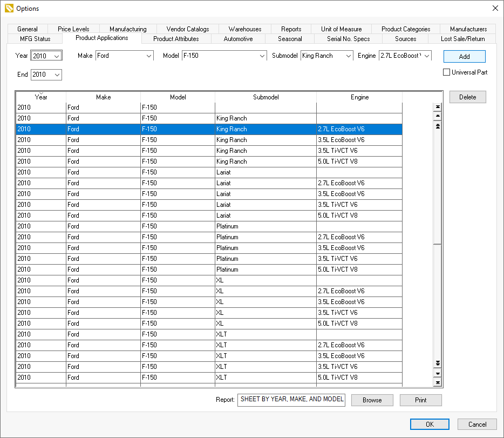Click Browse to choose a report
The height and width of the screenshot is (438, 504).
(372, 400)
